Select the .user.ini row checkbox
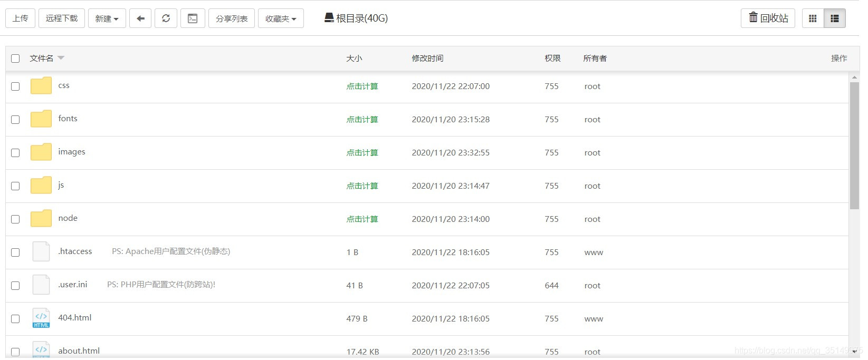 [x=15, y=286]
